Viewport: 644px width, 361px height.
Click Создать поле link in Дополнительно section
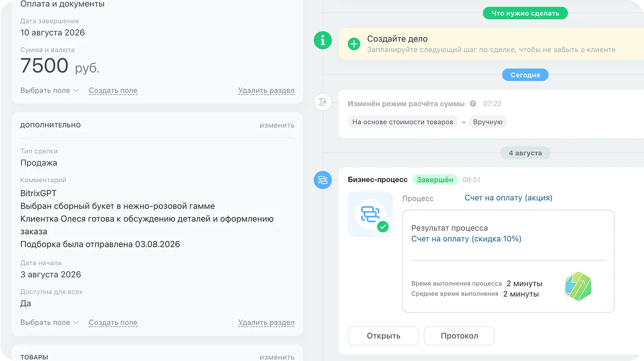pyautogui.click(x=113, y=323)
